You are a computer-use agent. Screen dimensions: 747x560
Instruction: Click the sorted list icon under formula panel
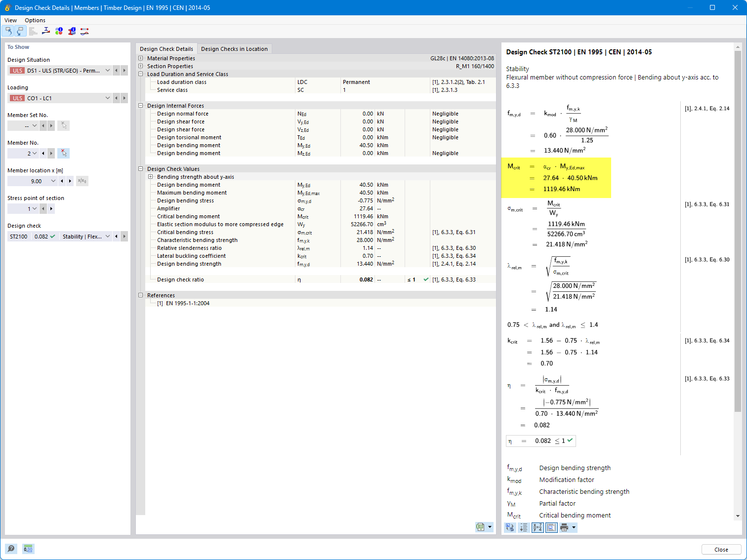click(x=524, y=528)
